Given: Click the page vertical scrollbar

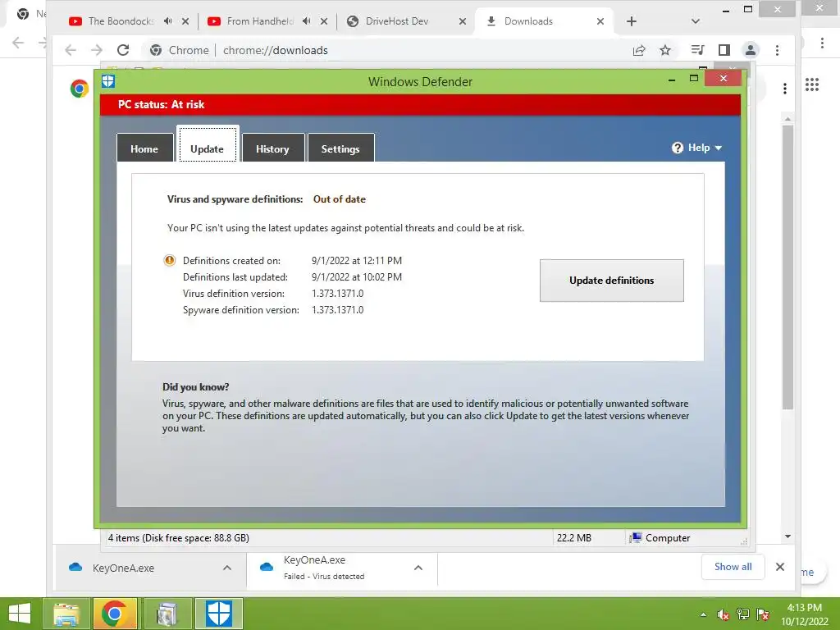Looking at the screenshot, I should pos(787,268).
